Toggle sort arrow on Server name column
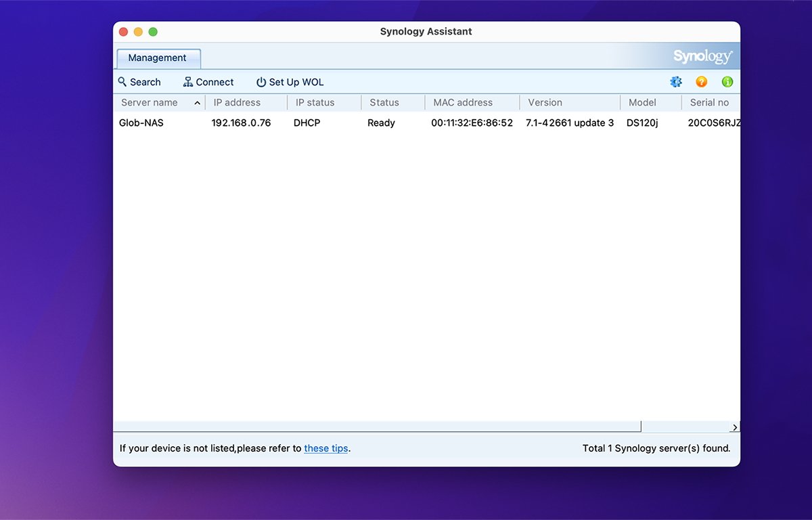The image size is (812, 520). 198,103
